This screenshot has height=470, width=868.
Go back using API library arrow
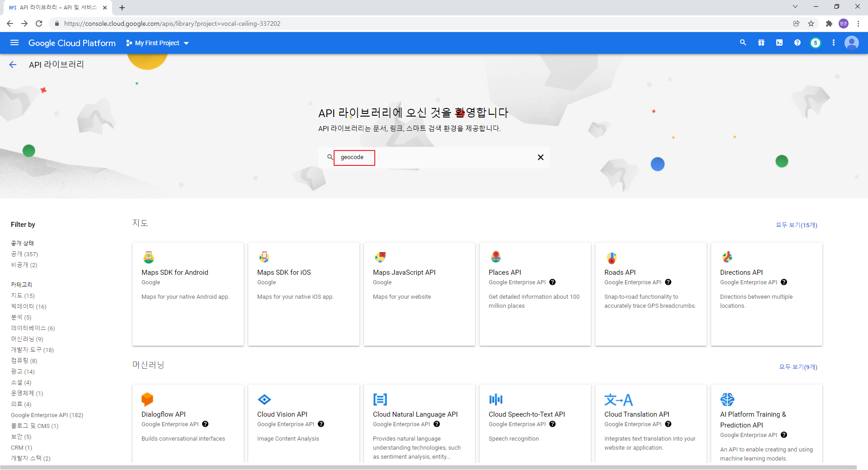13,65
